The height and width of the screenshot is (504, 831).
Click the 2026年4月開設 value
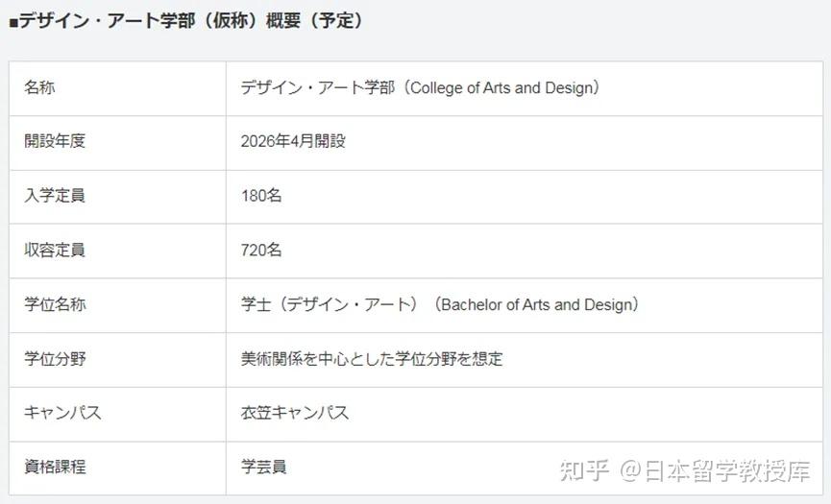pos(293,141)
